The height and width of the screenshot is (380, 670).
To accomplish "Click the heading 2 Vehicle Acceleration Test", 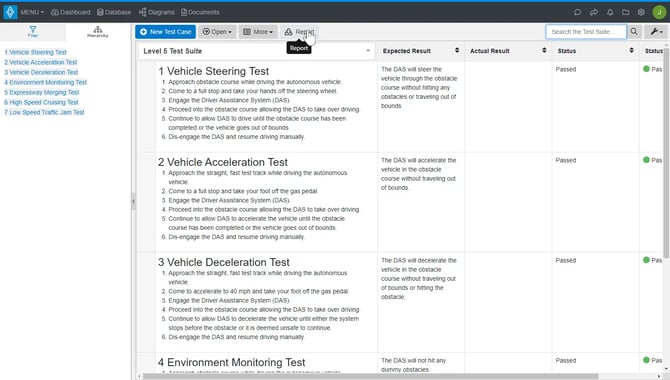I will click(x=223, y=162).
